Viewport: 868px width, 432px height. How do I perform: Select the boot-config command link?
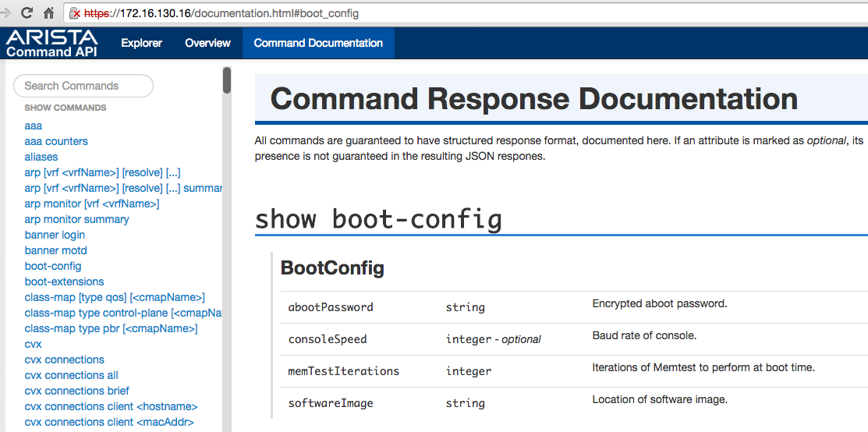click(x=53, y=266)
